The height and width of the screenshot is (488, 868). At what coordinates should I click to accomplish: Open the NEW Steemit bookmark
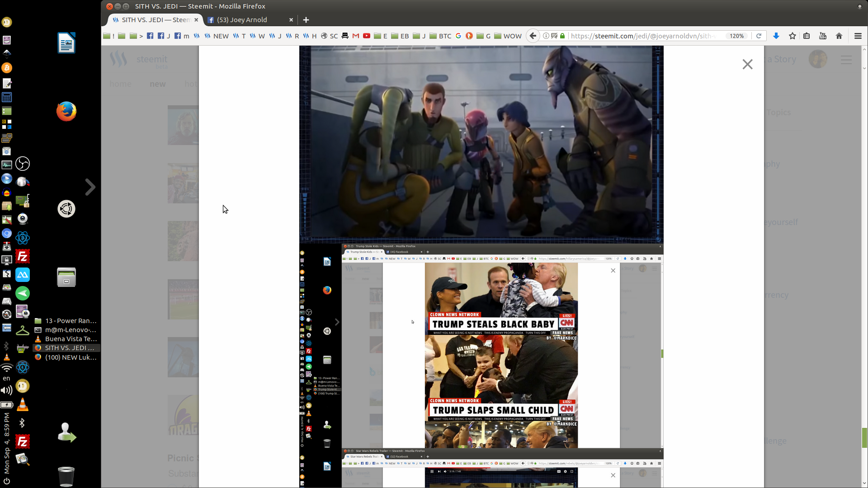coord(216,36)
